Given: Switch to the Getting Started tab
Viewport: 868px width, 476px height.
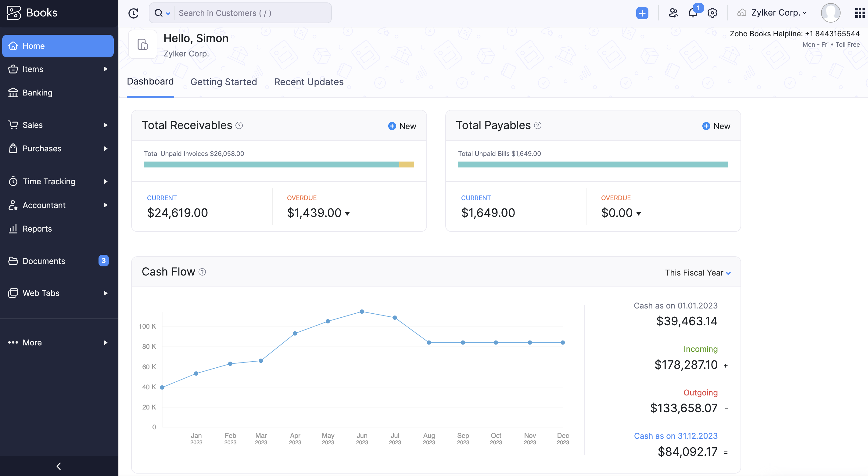Looking at the screenshot, I should point(224,81).
